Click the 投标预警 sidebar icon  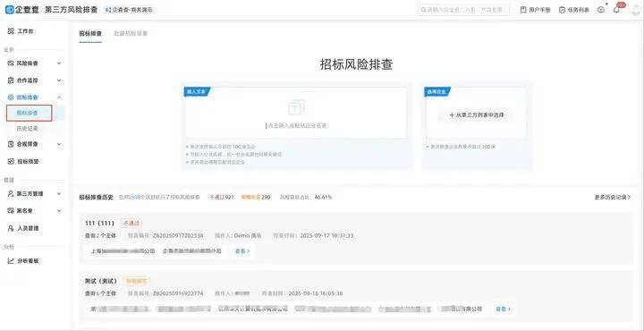click(11, 161)
